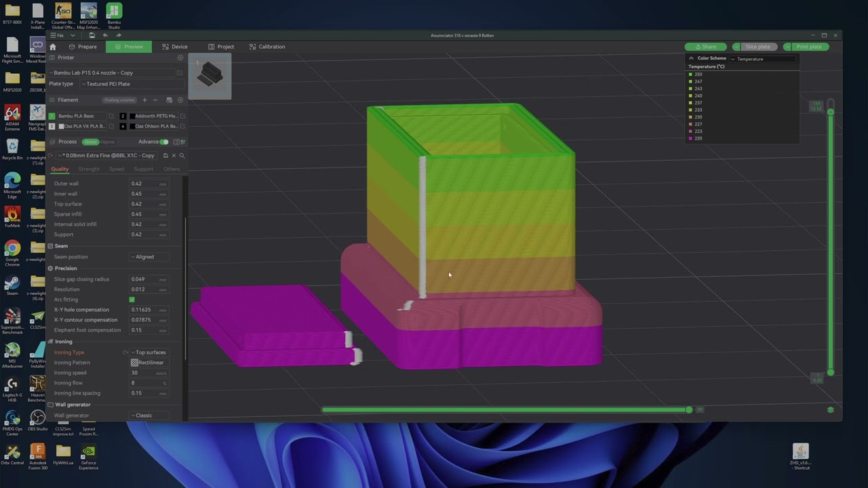The image size is (868, 488).
Task: Open OBS Studio desktop icon
Action: (37, 421)
